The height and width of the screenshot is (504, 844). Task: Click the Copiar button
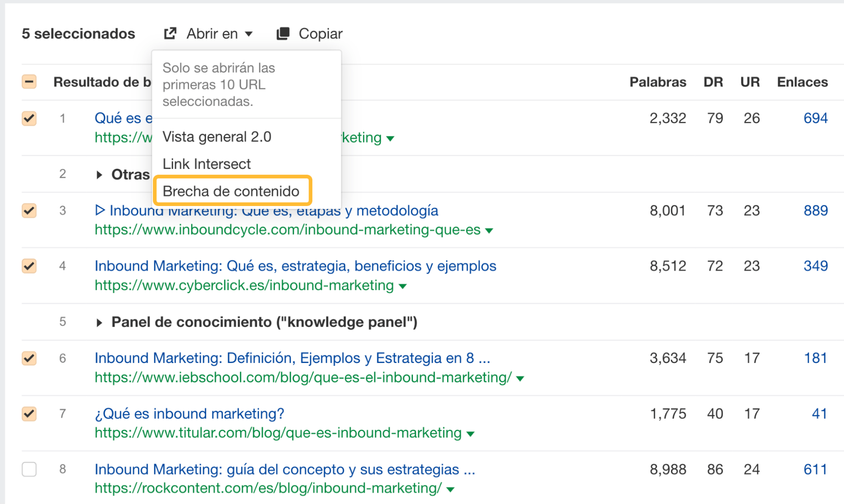click(320, 33)
